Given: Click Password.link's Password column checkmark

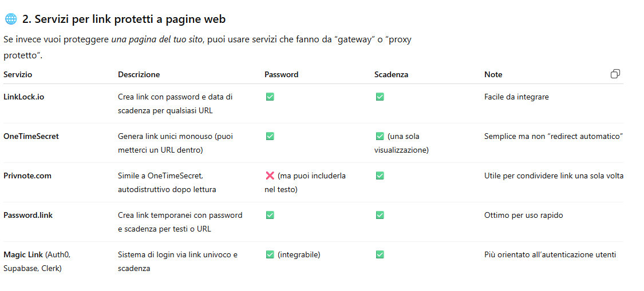Looking at the screenshot, I should (270, 215).
